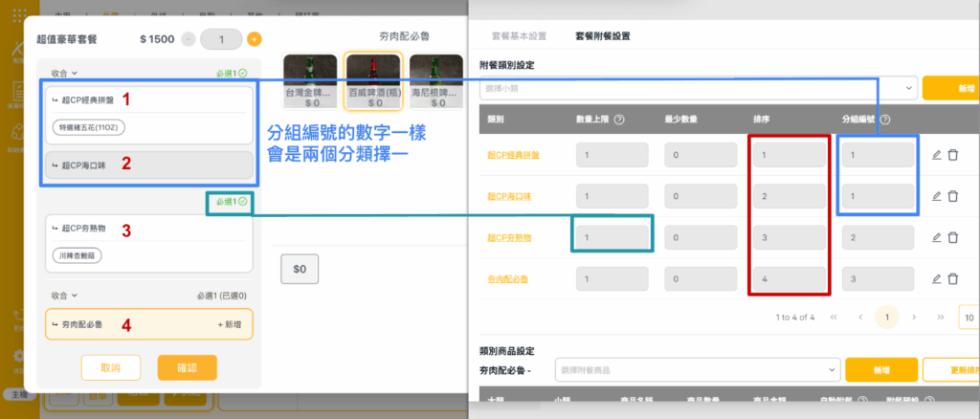Screen dimensions: 980x419
Task: Open settings gear in left sidebar
Action: (x=19, y=356)
